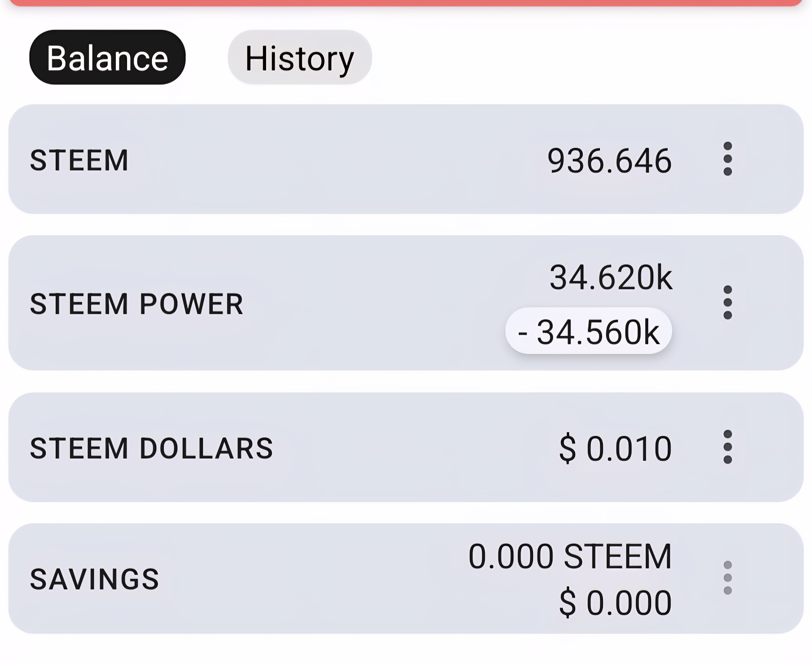Image resolution: width=812 pixels, height=664 pixels.
Task: Open the SAVINGS three-dot menu
Action: point(727,578)
